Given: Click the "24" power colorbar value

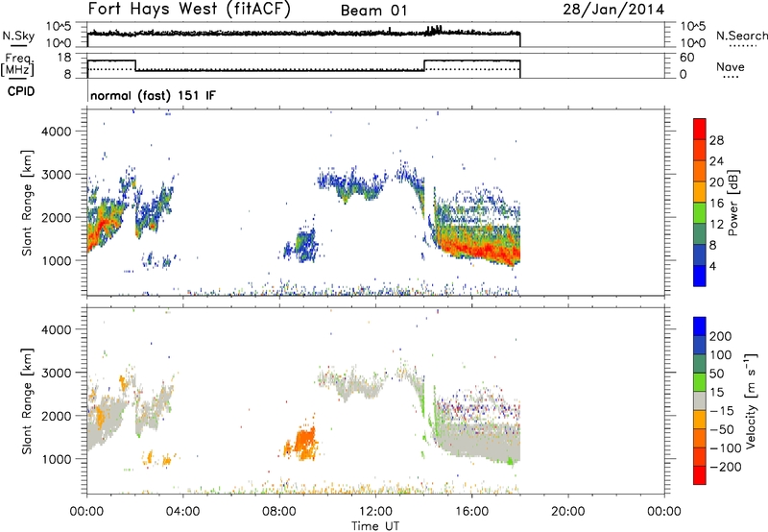Looking at the screenshot, I should tap(716, 161).
